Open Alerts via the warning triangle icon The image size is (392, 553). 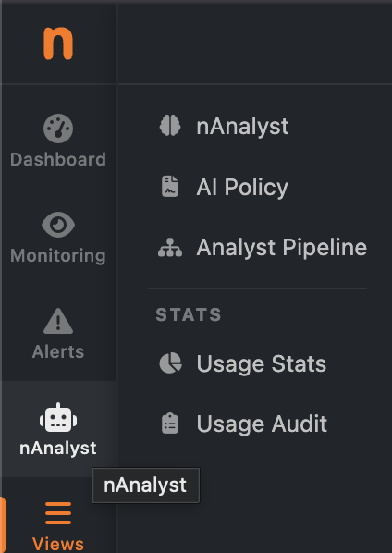point(58,321)
